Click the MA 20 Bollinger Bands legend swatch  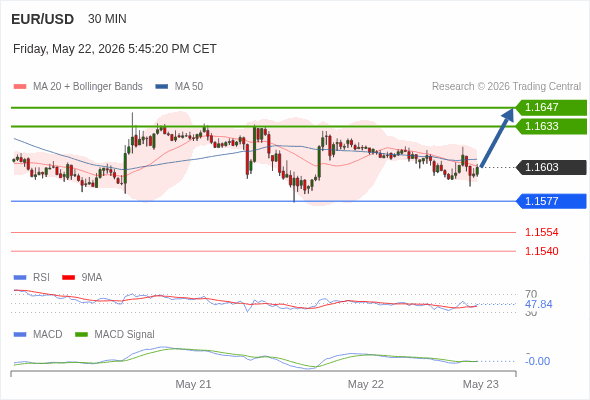20,87
